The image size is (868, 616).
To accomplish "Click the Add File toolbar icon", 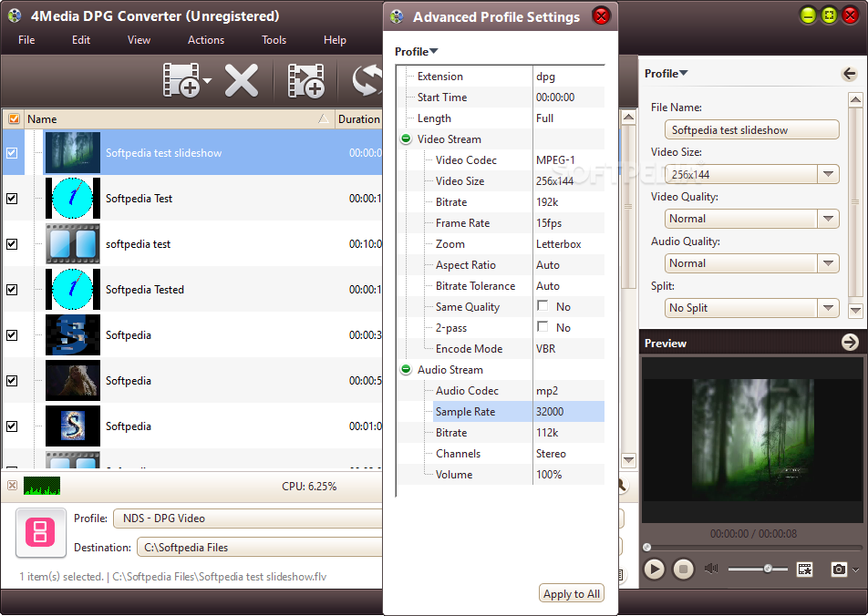I will [181, 80].
